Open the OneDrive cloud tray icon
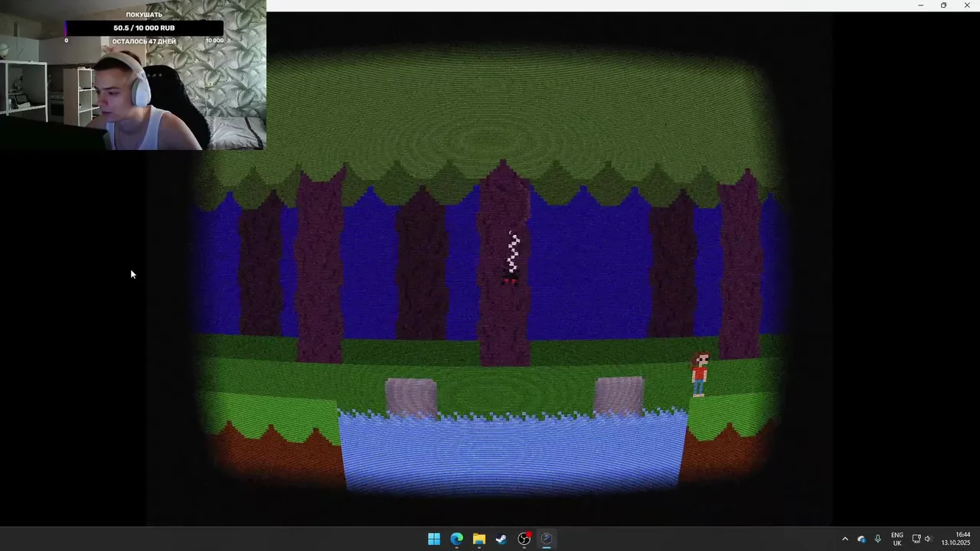Viewport: 980px width, 551px height. 861,539
